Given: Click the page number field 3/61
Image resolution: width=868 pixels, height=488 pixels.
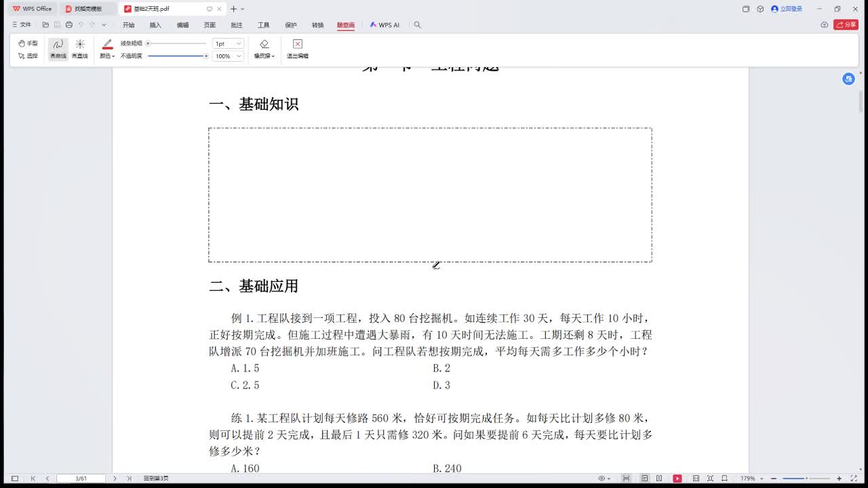Looking at the screenshot, I should click(81, 479).
